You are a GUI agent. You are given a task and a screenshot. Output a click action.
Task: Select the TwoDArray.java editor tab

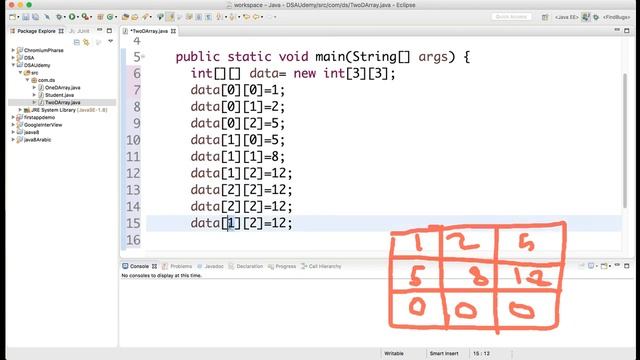click(x=149, y=31)
